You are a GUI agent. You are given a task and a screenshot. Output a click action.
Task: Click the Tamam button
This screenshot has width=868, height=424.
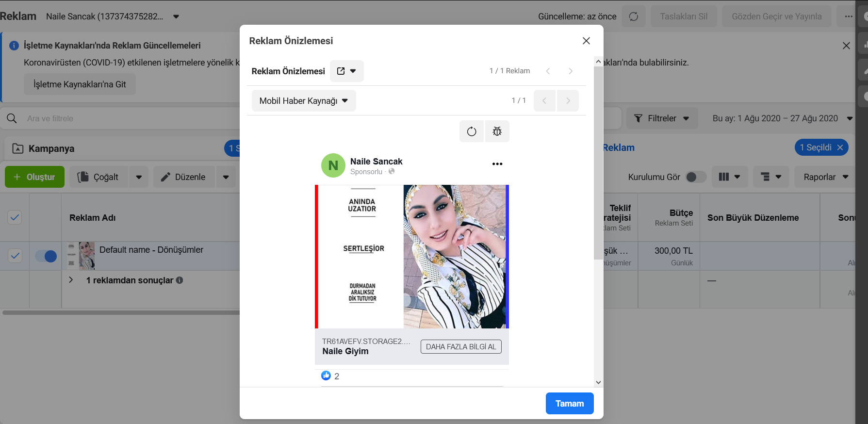570,404
